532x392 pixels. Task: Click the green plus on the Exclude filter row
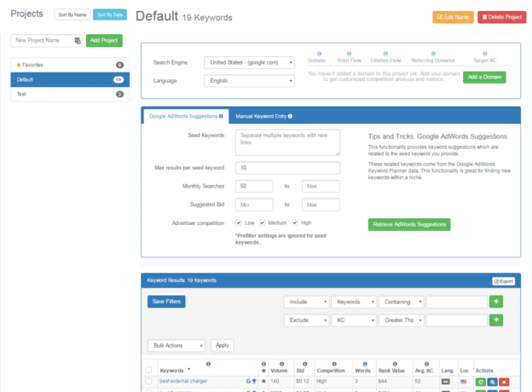(x=496, y=320)
